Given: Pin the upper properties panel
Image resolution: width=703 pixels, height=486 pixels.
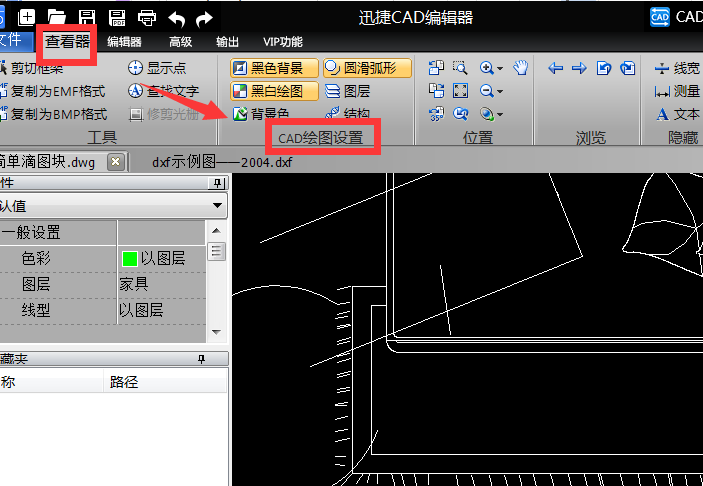Looking at the screenshot, I should tap(217, 183).
